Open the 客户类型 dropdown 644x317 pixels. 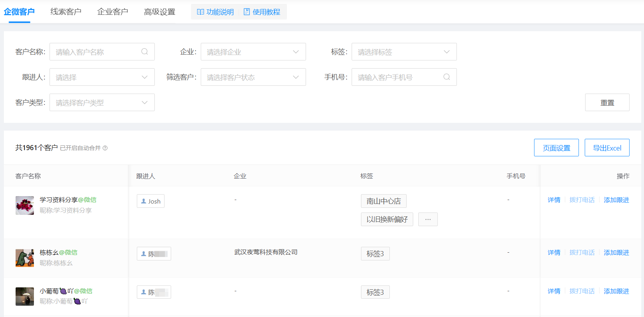click(x=102, y=103)
